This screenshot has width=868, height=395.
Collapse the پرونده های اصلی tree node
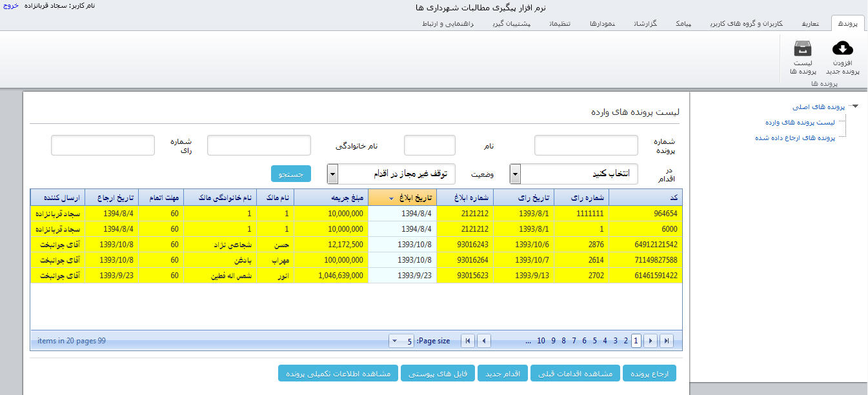[854, 106]
